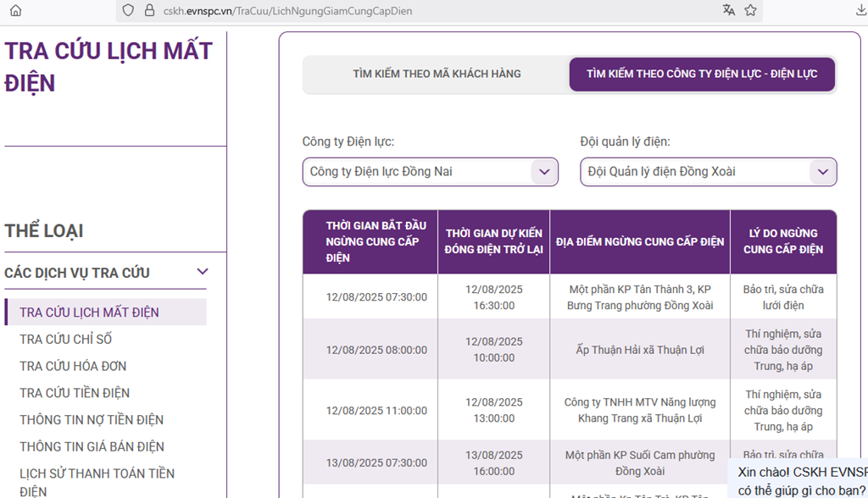This screenshot has width=868, height=498.
Task: Click the translate page icon
Action: [x=729, y=10]
